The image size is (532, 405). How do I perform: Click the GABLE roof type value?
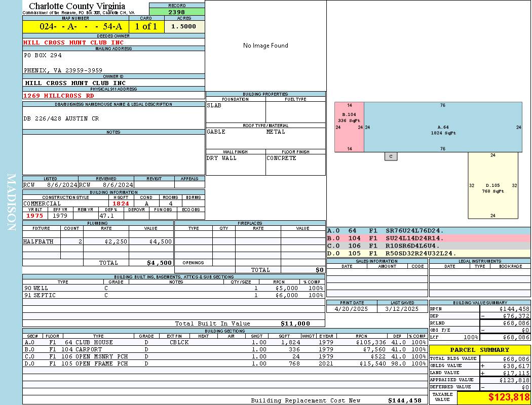click(x=216, y=132)
